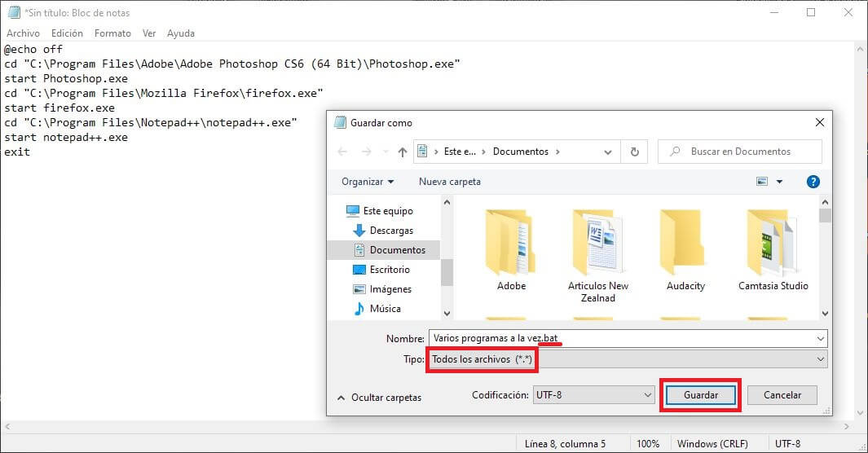The width and height of the screenshot is (868, 453).
Task: Expand the Nombre filename history dropdown
Action: pyautogui.click(x=821, y=338)
